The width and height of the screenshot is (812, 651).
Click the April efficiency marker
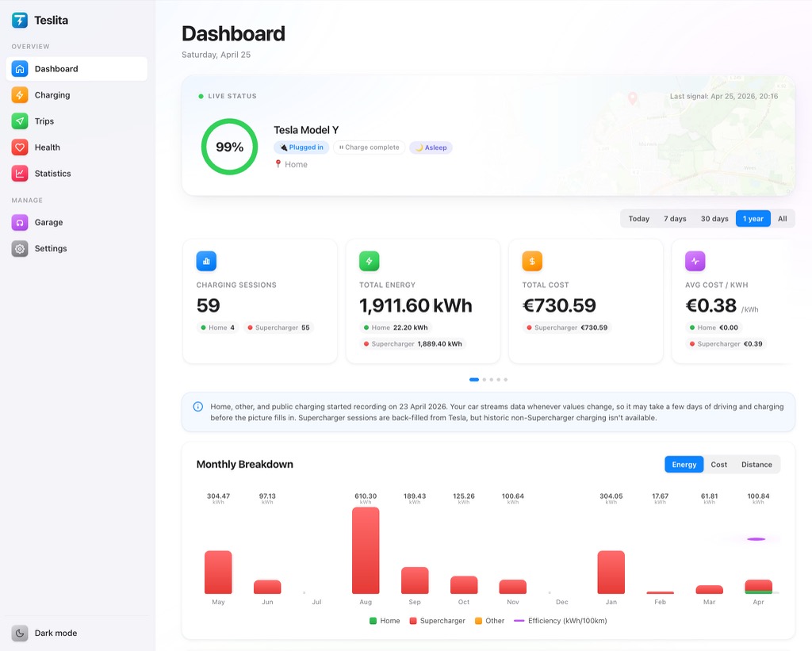tap(756, 539)
